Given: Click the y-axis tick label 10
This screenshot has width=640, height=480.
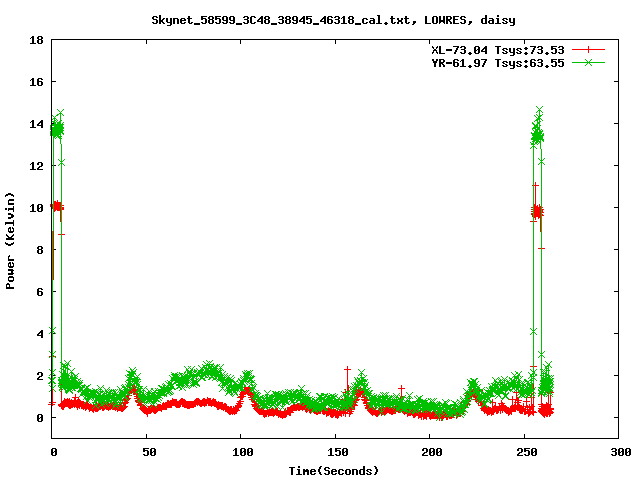Looking at the screenshot, I should click(x=36, y=208).
